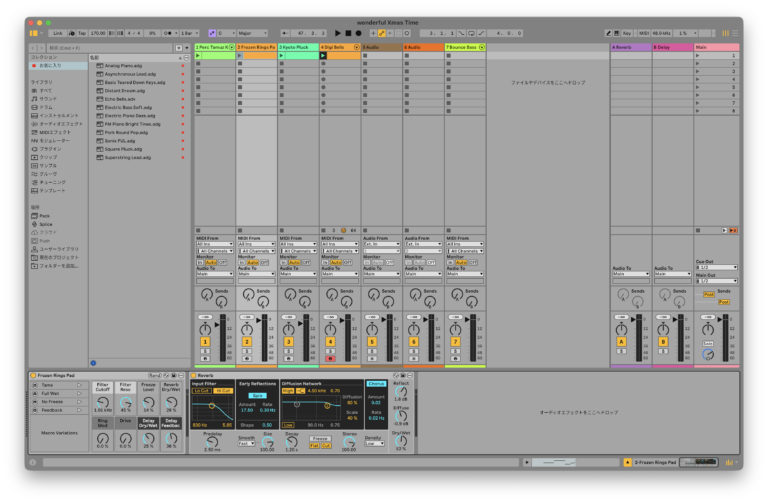The image size is (768, 503).
Task: Toggle the Scale Mode purple icon
Action: tap(212, 33)
